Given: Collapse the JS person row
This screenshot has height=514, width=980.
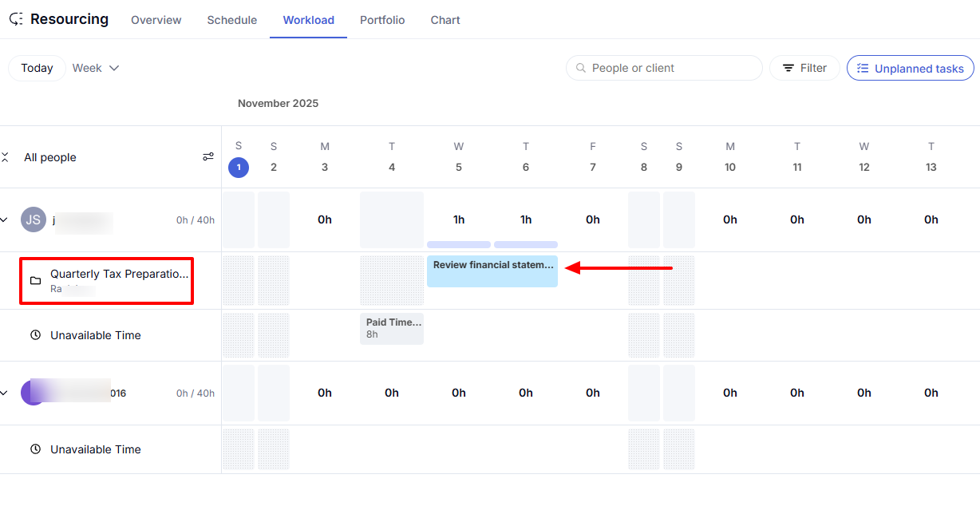Looking at the screenshot, I should click(6, 219).
